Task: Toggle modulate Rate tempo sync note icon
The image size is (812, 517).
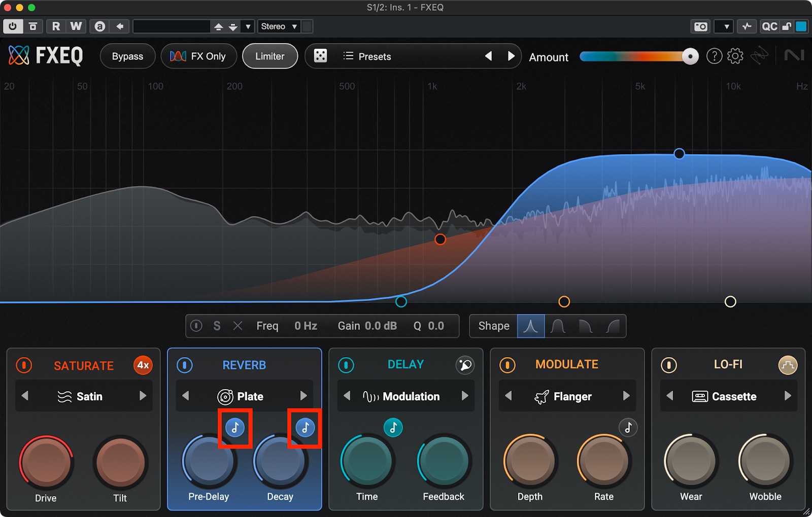Action: pyautogui.click(x=628, y=428)
